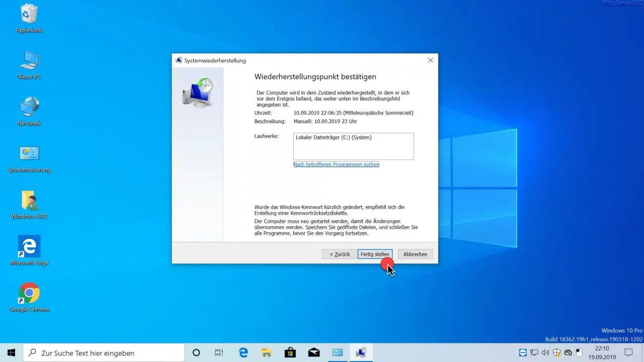
Task: Open Nach betroffenen Programmen suchen link
Action: [336, 164]
